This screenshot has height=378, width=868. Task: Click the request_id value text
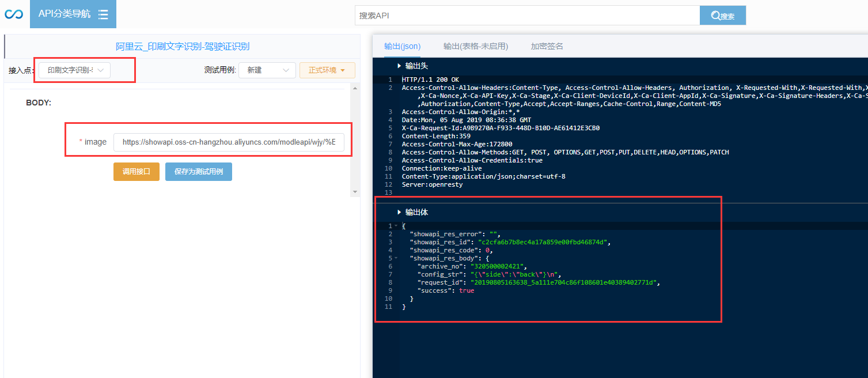click(x=565, y=282)
